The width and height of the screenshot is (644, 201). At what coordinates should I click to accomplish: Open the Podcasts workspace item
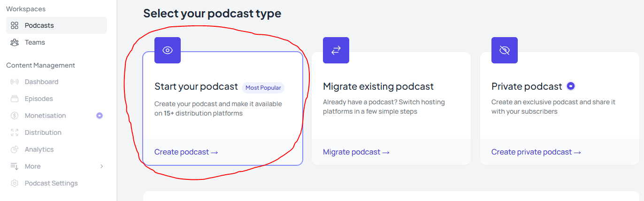click(56, 25)
